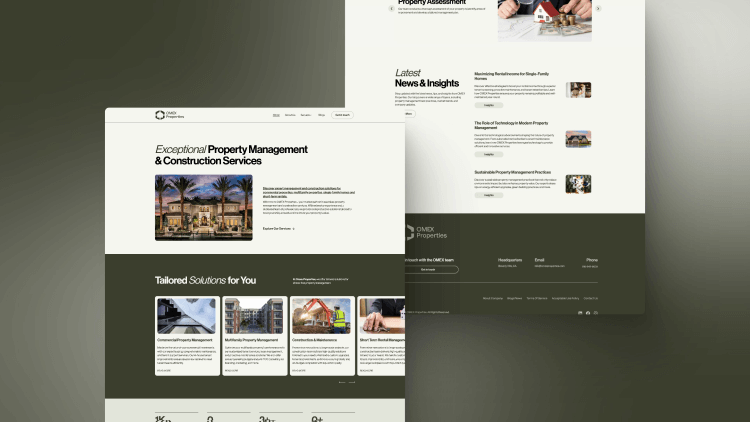Image resolution: width=750 pixels, height=422 pixels.
Task: Click Read More on Short Term Rental card
Action: point(366,370)
